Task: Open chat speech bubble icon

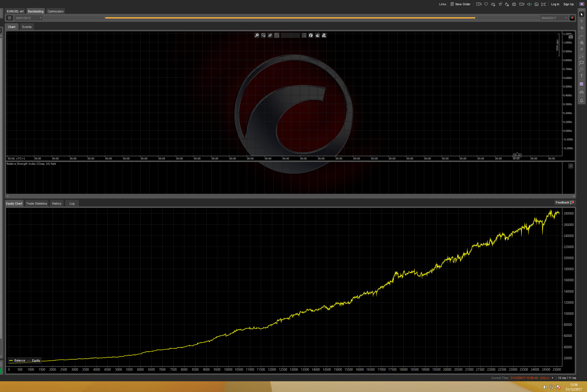Action: (486, 4)
